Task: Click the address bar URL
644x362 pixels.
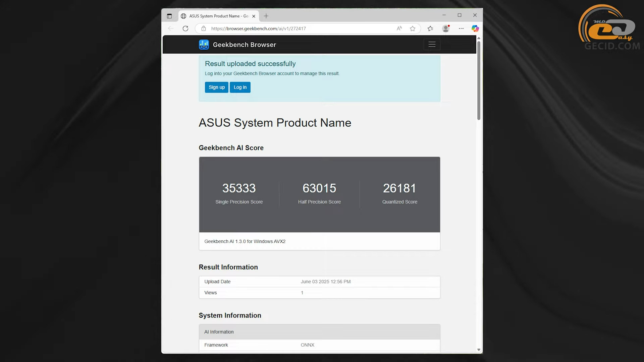Action: tap(259, 28)
